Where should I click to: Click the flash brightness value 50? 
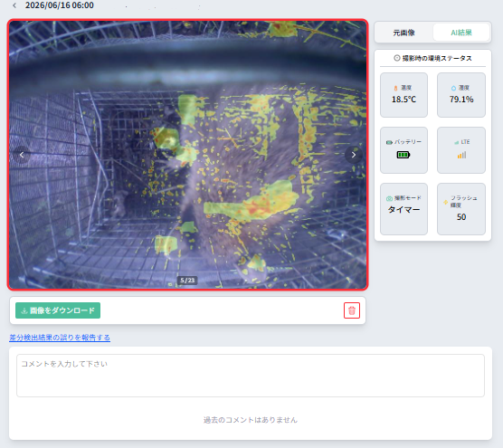[x=461, y=217]
